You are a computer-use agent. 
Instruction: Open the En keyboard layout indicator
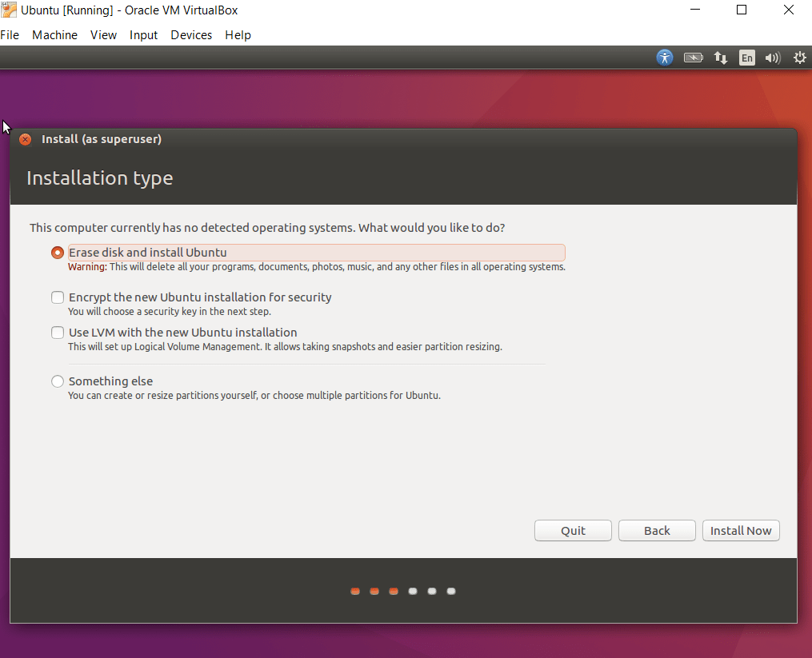[x=746, y=58]
